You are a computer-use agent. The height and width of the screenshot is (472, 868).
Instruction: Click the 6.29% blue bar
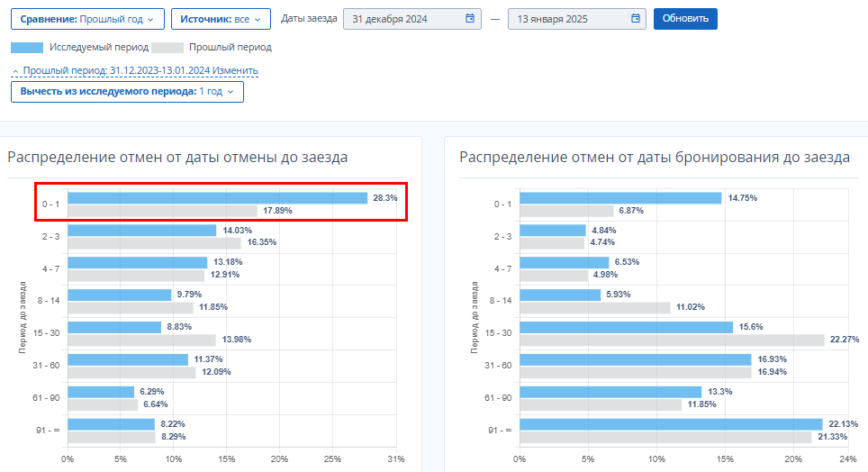point(102,392)
